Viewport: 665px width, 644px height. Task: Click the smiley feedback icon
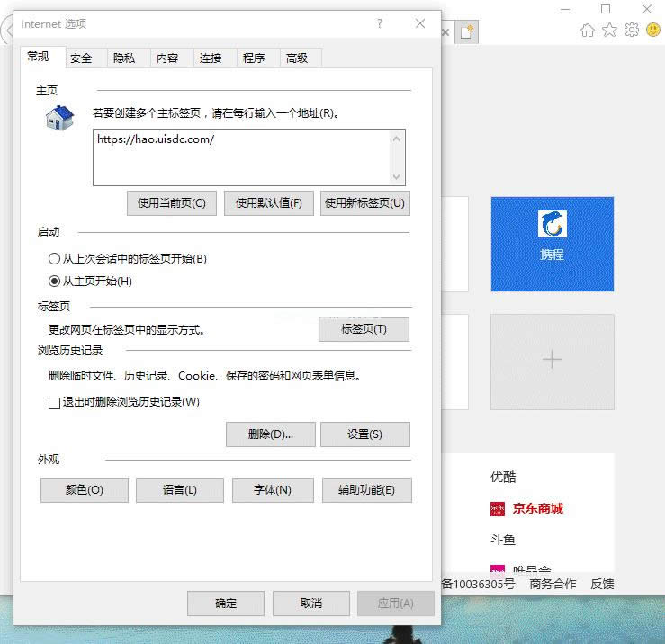pyautogui.click(x=653, y=31)
